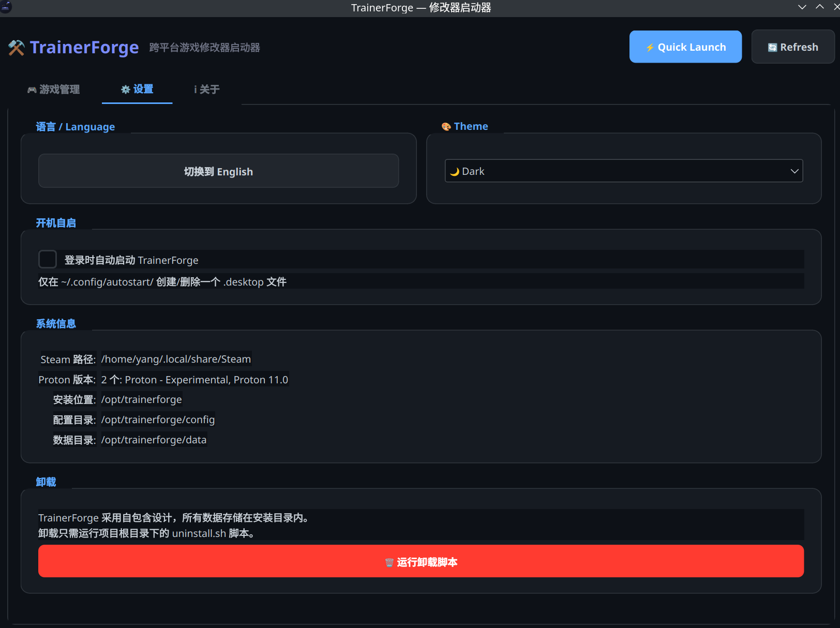Click the refresh arrows icon
840x628 pixels.
click(x=772, y=48)
